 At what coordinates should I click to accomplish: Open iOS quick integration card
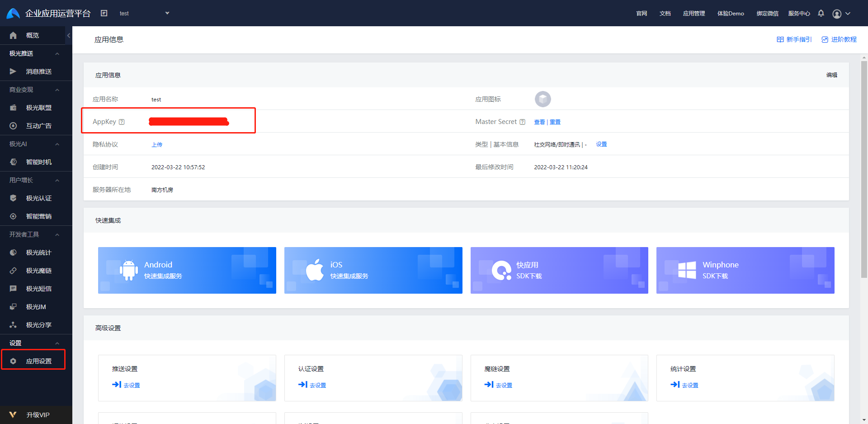(373, 270)
